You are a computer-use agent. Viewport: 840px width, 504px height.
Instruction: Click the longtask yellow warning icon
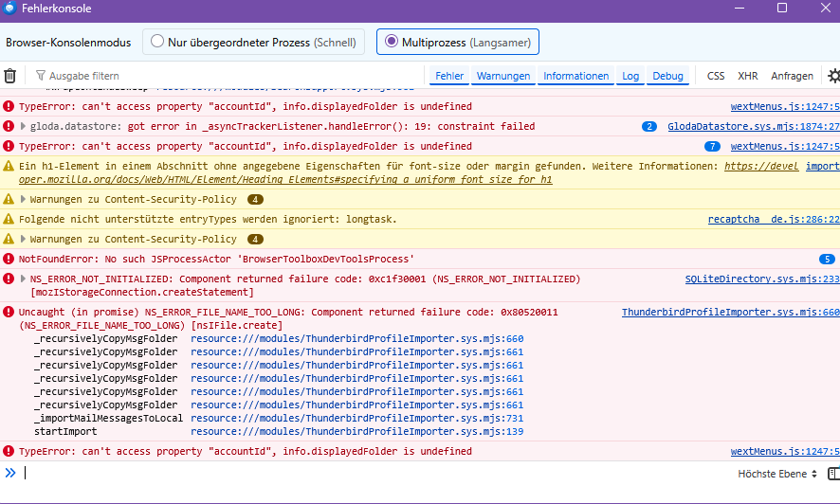tap(9, 219)
